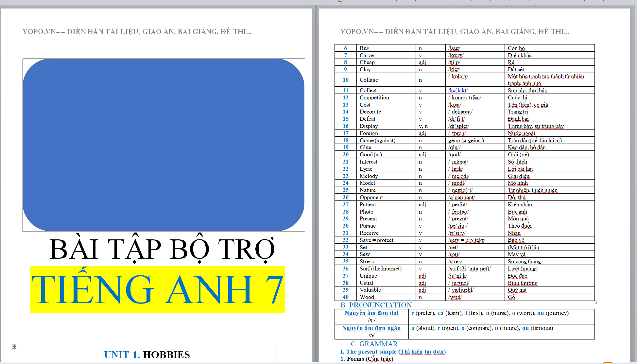637x364 pixels.
Task: Click the '1. Forms (Cấu trúc)' line
Action: coord(367,359)
